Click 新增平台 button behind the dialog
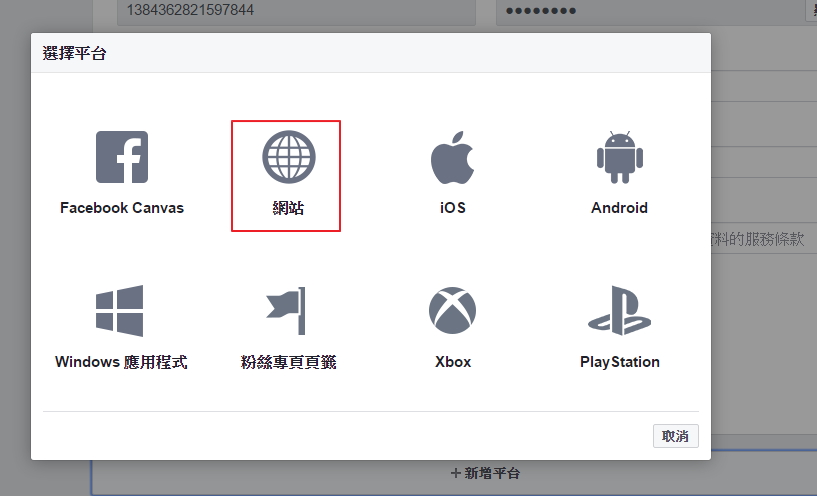Screen dimensions: 817x496 485,473
